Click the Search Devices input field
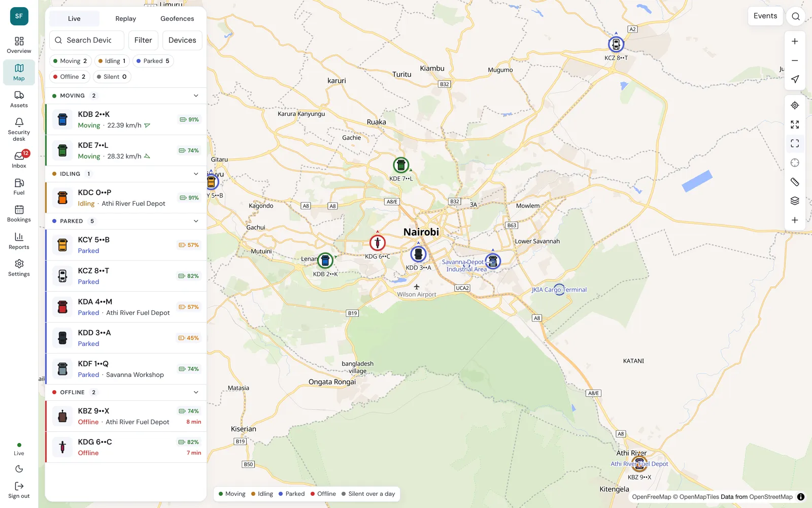 87,40
